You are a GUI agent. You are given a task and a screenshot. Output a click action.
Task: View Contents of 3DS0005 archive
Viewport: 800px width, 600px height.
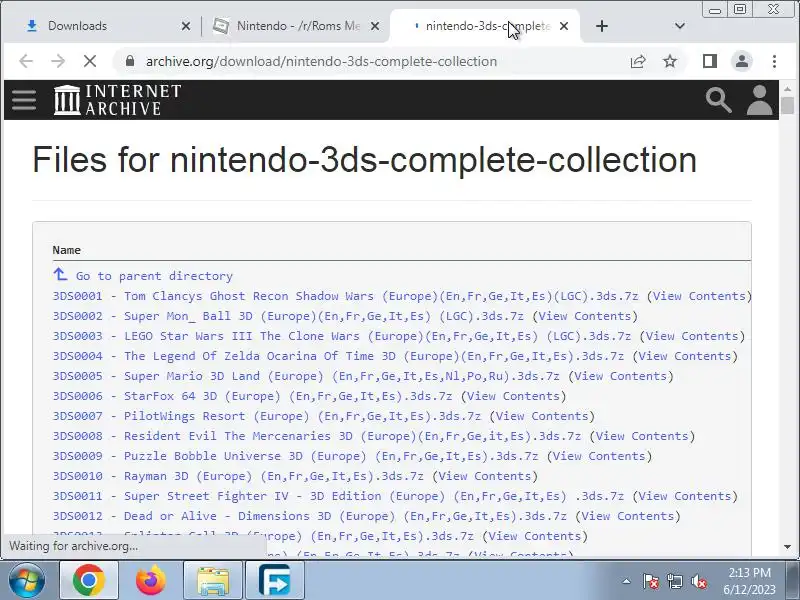click(x=621, y=376)
